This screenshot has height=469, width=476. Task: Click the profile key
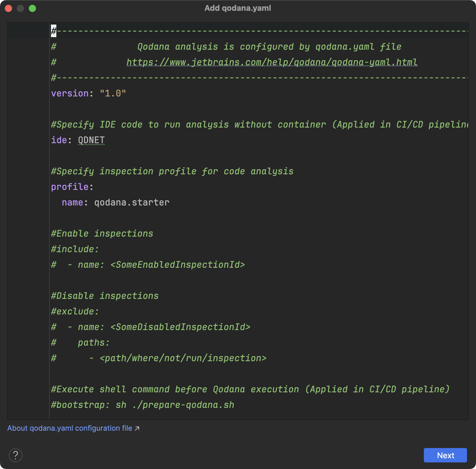70,187
